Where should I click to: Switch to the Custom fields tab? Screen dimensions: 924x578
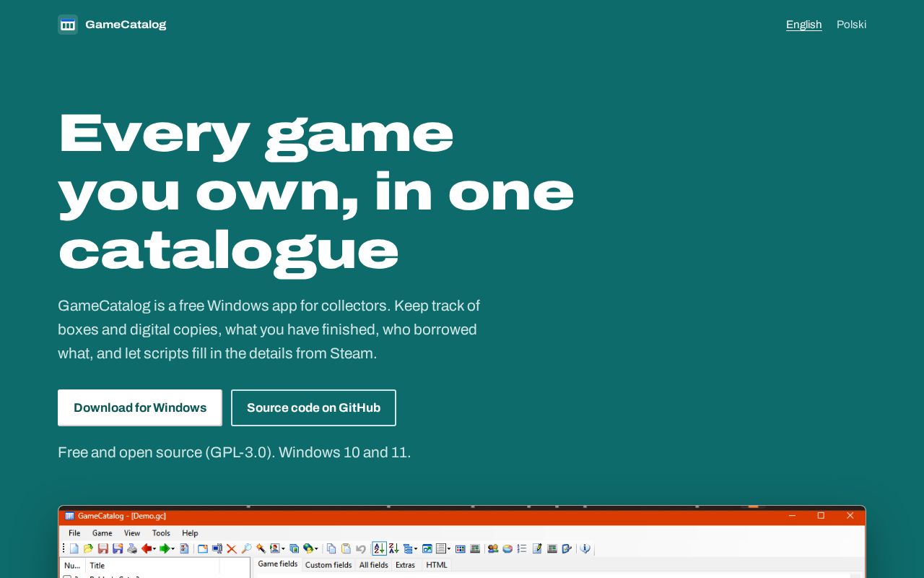[328, 565]
